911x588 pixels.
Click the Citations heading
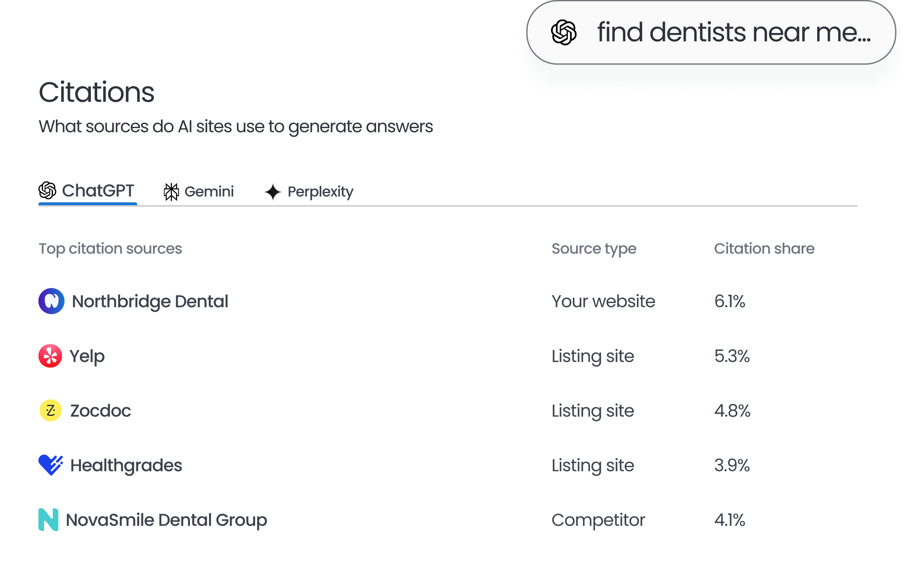pos(97,91)
